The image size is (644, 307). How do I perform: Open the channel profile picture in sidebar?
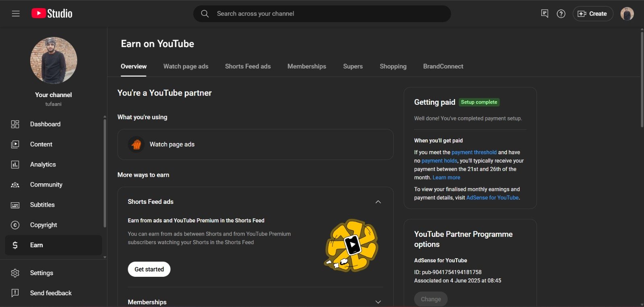coord(54,60)
